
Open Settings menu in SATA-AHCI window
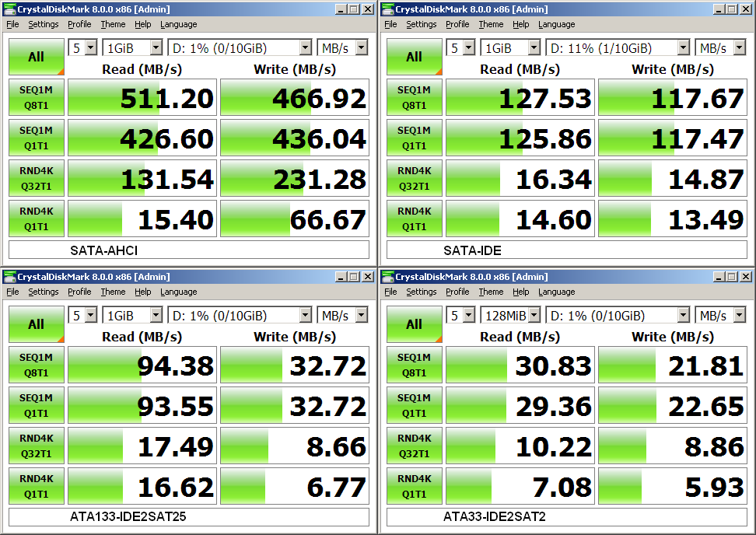pos(44,24)
